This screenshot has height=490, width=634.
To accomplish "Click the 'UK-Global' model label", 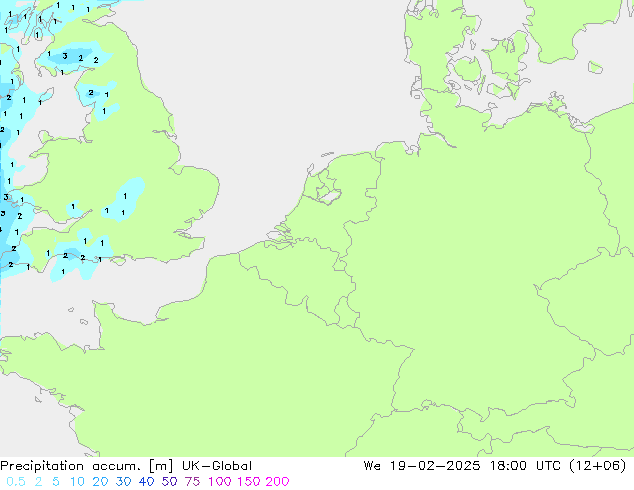I will click(217, 466).
